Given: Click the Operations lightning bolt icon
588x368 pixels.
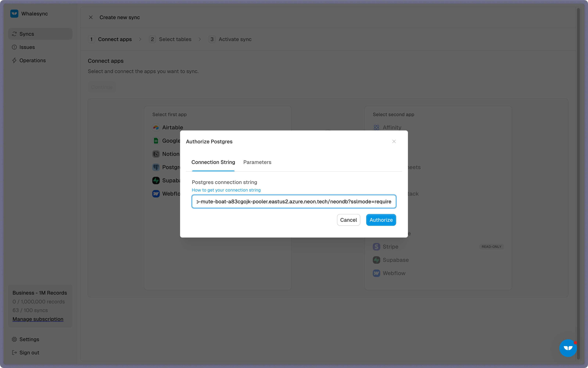Looking at the screenshot, I should click(14, 60).
